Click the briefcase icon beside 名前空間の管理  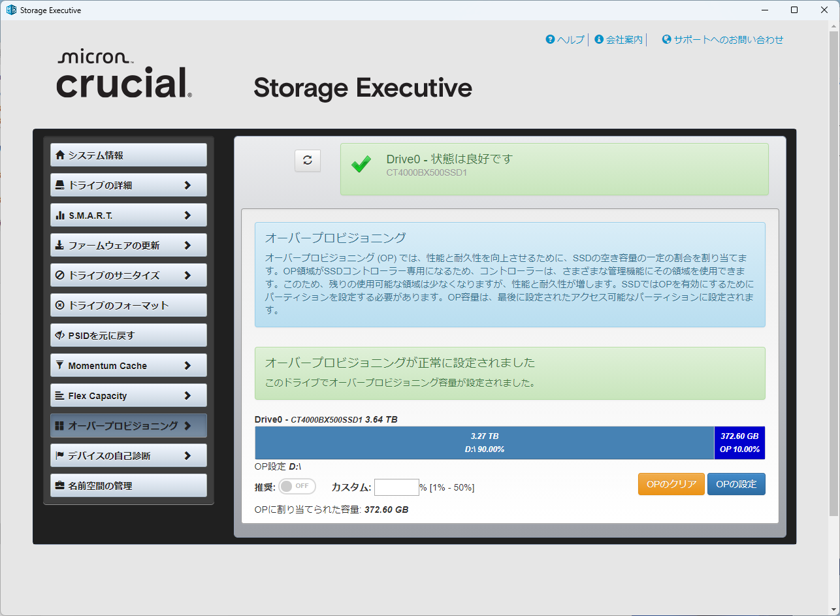(60, 486)
